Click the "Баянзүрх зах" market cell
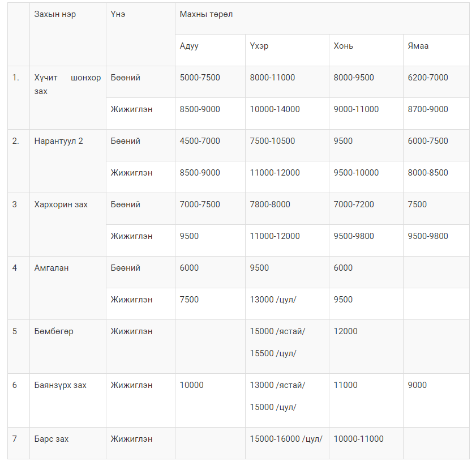The image size is (476, 465). pyautogui.click(x=60, y=385)
